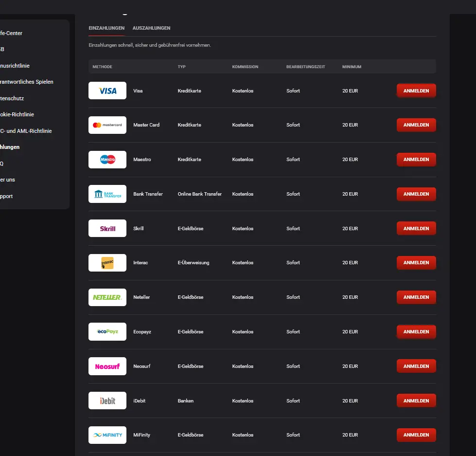
Task: Open the Bonusrichtlinie sidebar link
Action: pyautogui.click(x=15, y=66)
